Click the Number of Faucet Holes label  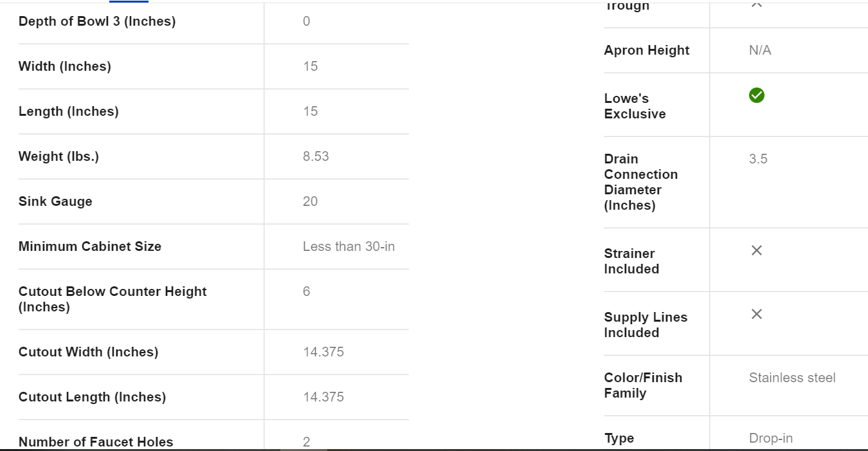click(x=96, y=442)
